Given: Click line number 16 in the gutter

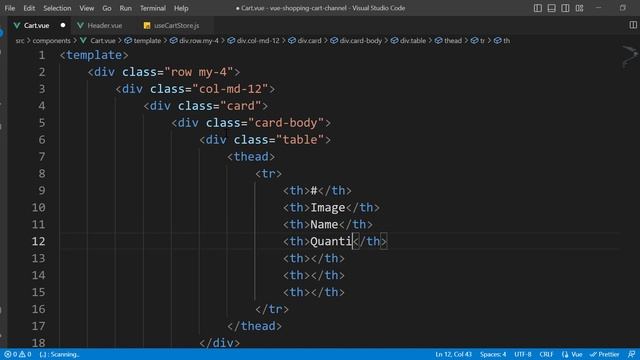Looking at the screenshot, I should [38, 309].
